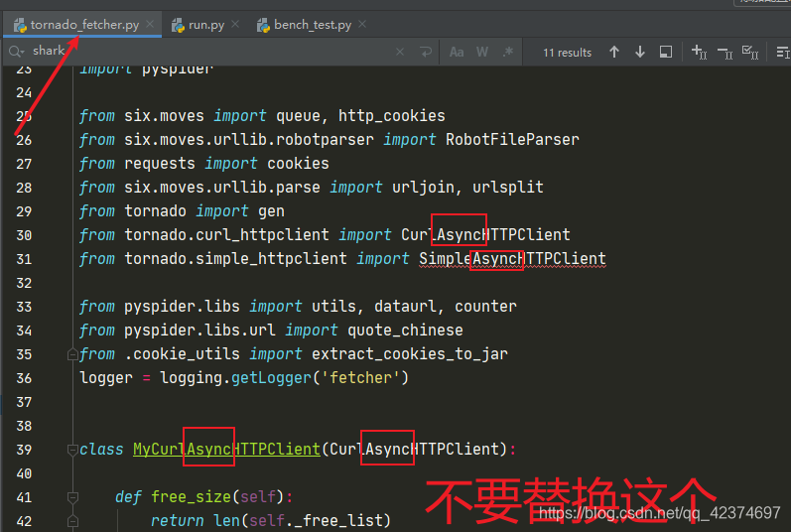Click python file icon on bench_test.py tab
The width and height of the screenshot is (791, 532).
coord(263,25)
